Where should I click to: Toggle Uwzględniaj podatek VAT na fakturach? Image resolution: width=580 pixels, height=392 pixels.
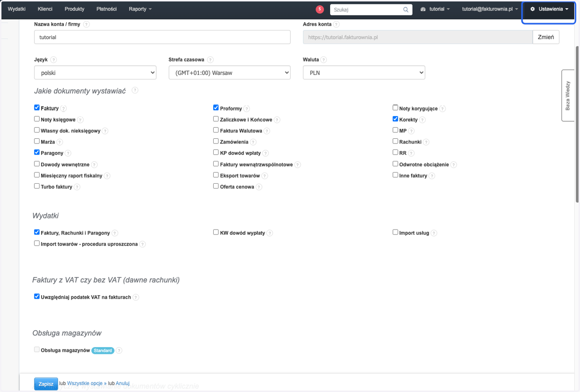37,296
